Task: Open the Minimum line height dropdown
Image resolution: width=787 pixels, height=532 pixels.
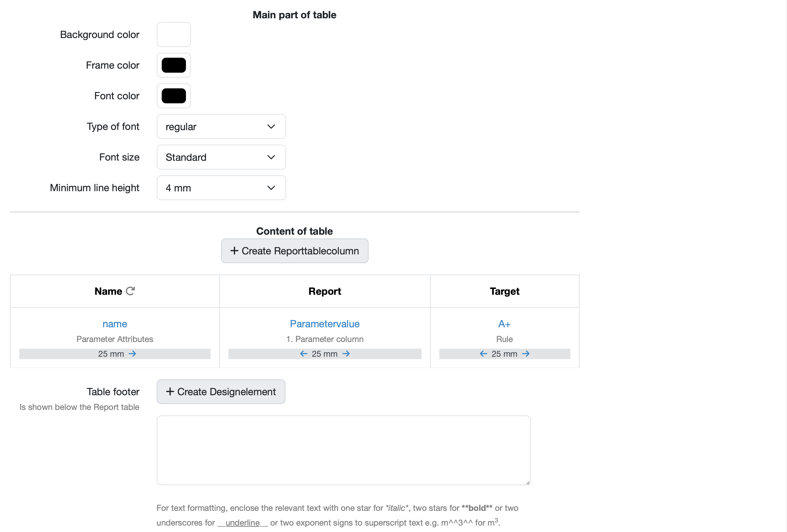Action: click(x=221, y=188)
